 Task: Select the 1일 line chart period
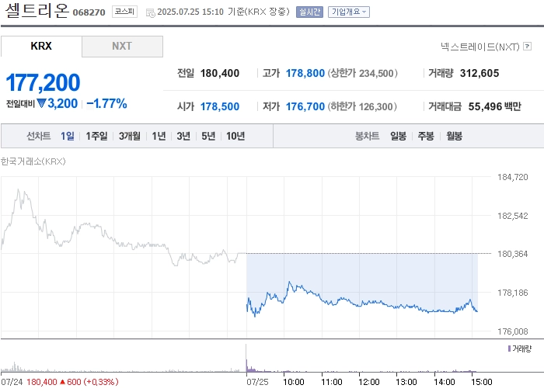click(68, 136)
